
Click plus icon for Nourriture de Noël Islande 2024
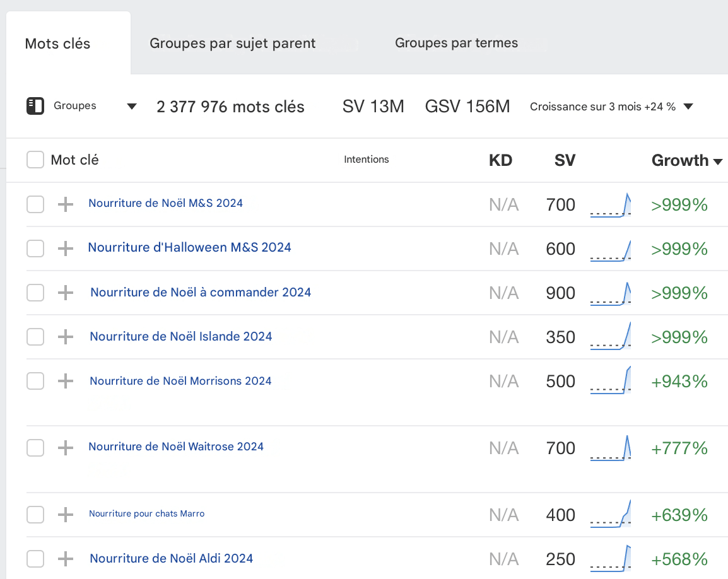click(66, 337)
